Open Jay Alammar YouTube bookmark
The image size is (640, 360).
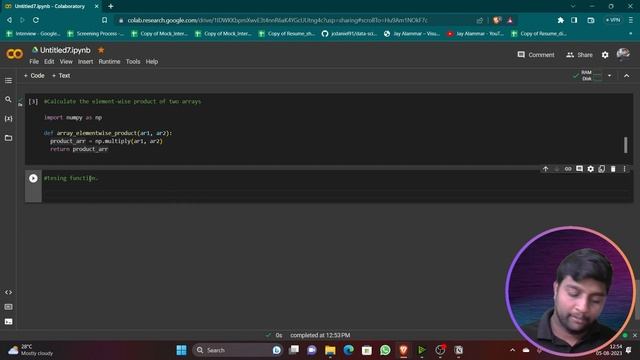pyautogui.click(x=476, y=33)
